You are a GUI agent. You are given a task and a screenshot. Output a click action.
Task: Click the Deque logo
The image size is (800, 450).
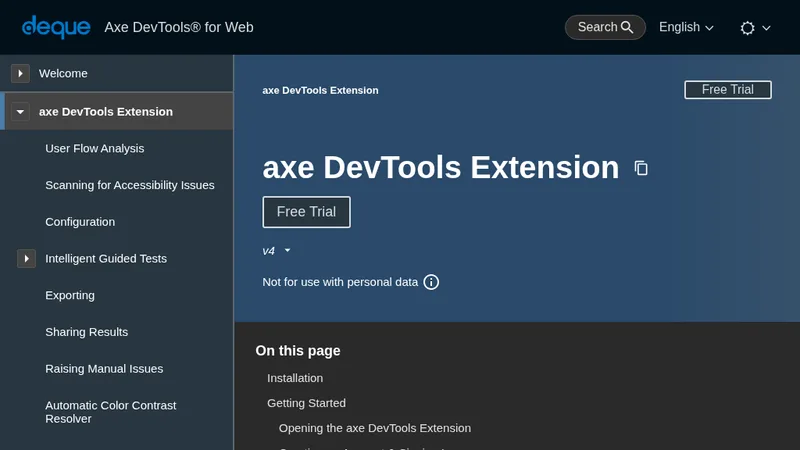(56, 27)
